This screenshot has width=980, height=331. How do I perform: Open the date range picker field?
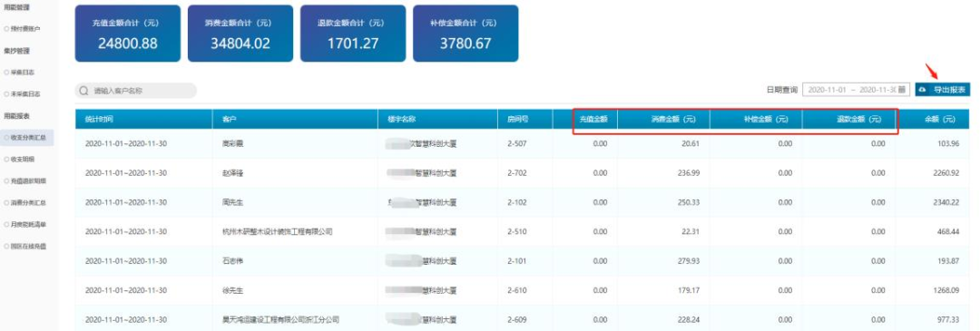pyautogui.click(x=857, y=90)
